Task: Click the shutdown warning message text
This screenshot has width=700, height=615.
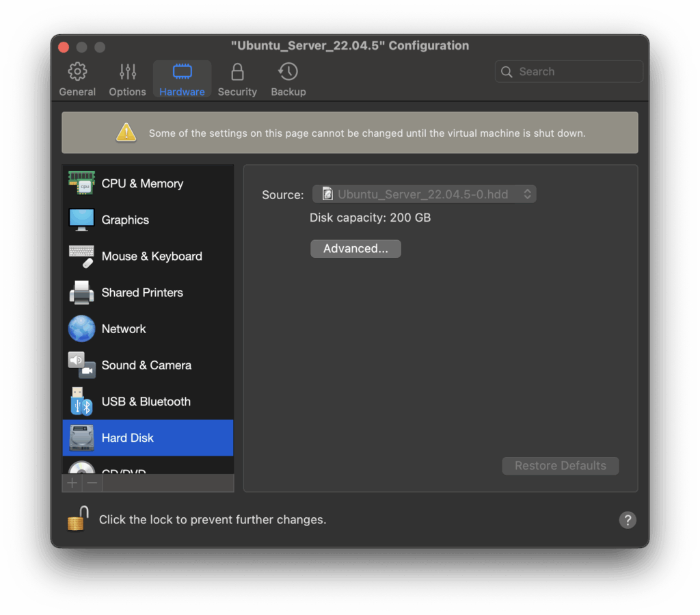Action: (x=367, y=133)
